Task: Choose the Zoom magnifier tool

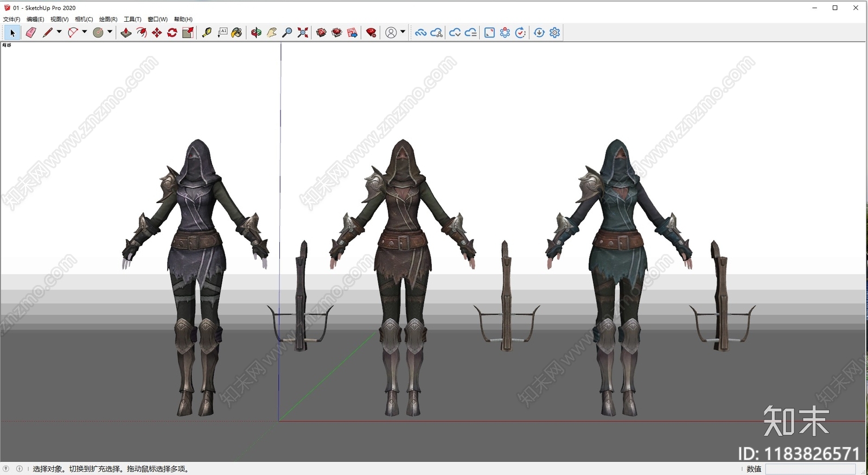Action: (x=288, y=33)
